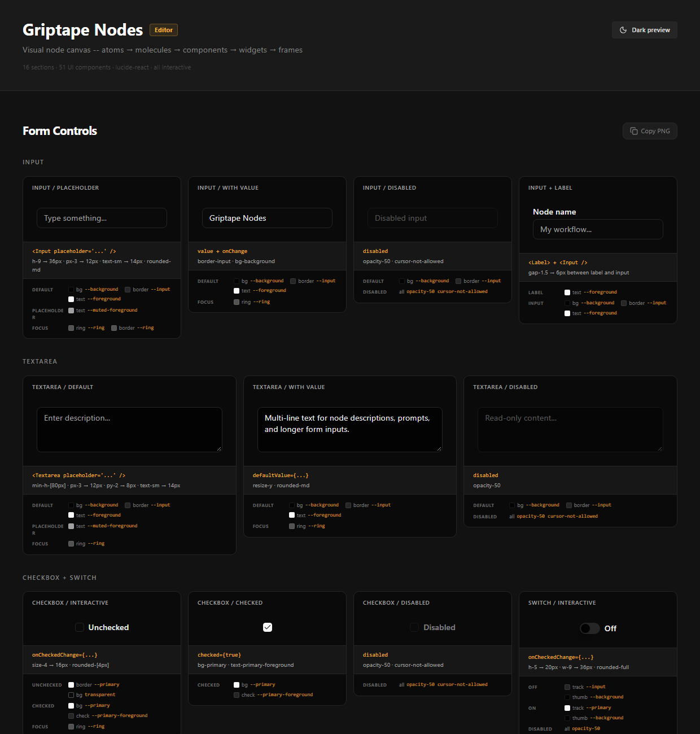
Task: Click the input containing 'Griptape Nodes'
Action: pos(267,218)
